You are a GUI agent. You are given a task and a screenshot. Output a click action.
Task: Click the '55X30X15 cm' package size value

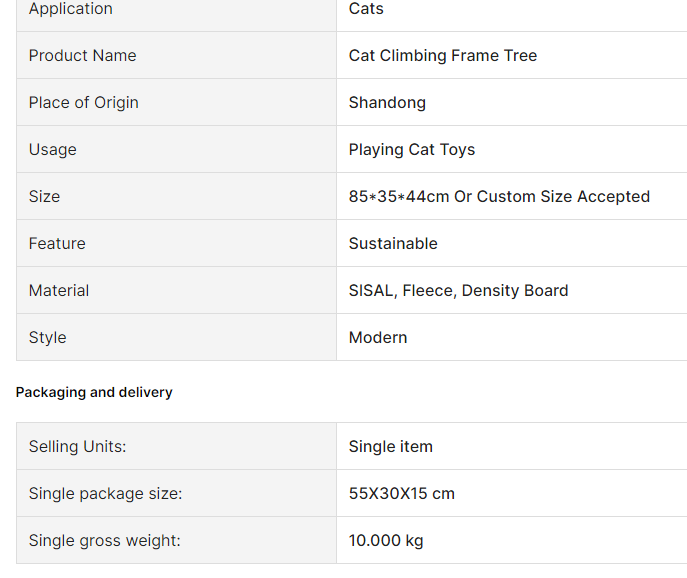401,494
